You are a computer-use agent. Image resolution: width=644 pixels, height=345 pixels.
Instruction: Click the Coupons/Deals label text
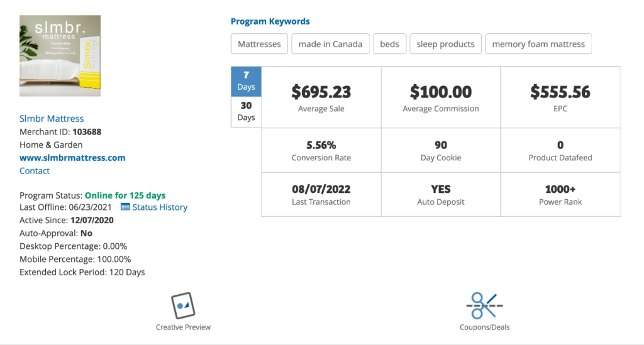point(484,327)
